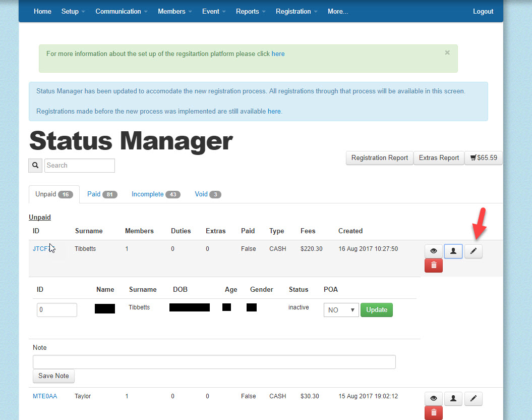Focus the Search input field
Viewport: 532px width, 420px height.
click(x=80, y=166)
